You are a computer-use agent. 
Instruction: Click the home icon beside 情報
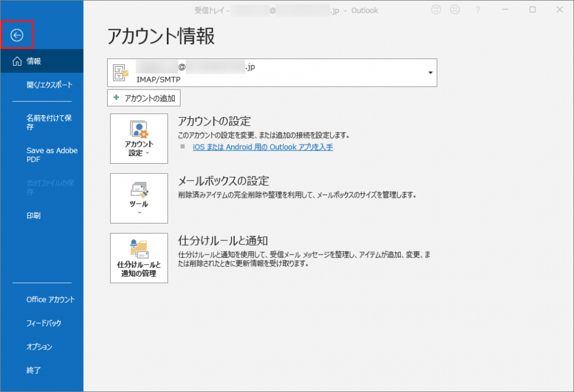(x=17, y=61)
